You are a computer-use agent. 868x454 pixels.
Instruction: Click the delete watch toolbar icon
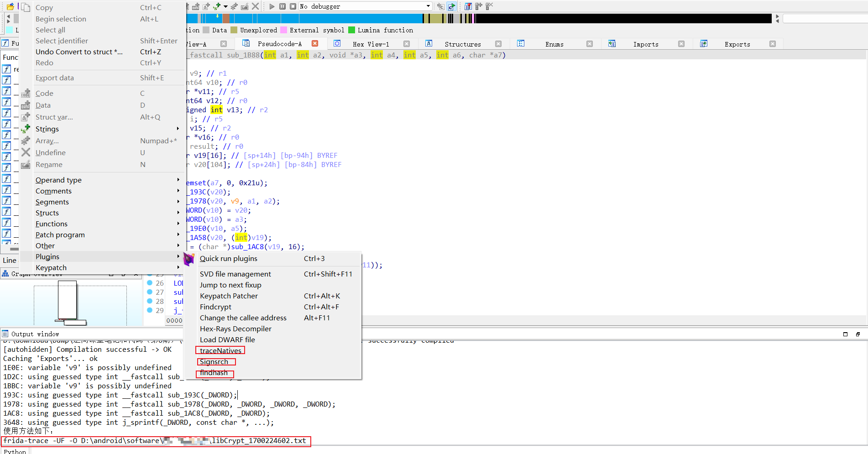coord(489,6)
